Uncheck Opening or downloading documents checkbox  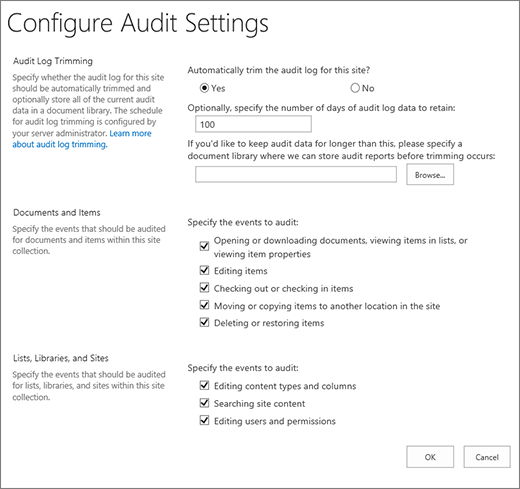[204, 246]
